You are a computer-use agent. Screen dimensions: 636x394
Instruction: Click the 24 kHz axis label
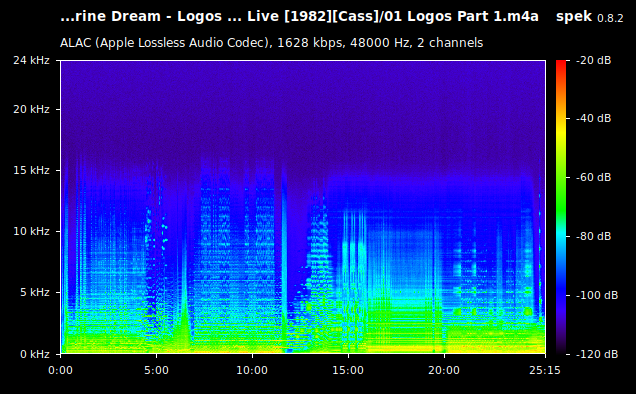pos(31,60)
